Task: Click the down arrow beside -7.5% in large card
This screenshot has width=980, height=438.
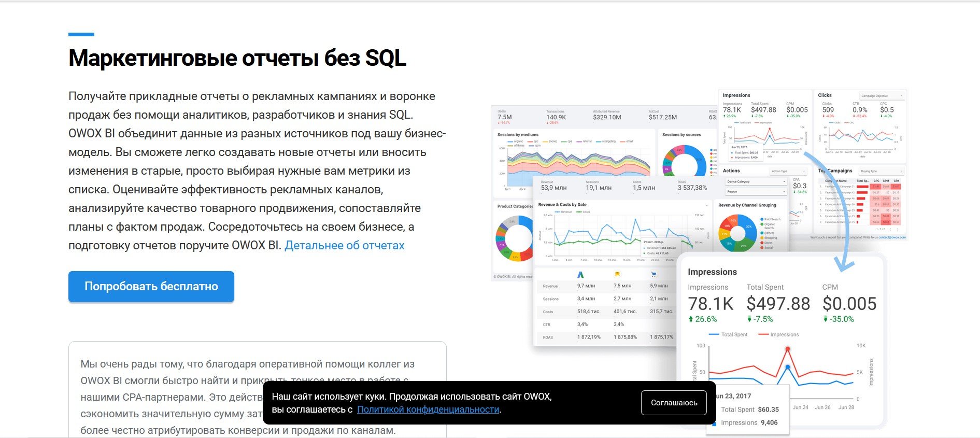Action: coord(749,319)
